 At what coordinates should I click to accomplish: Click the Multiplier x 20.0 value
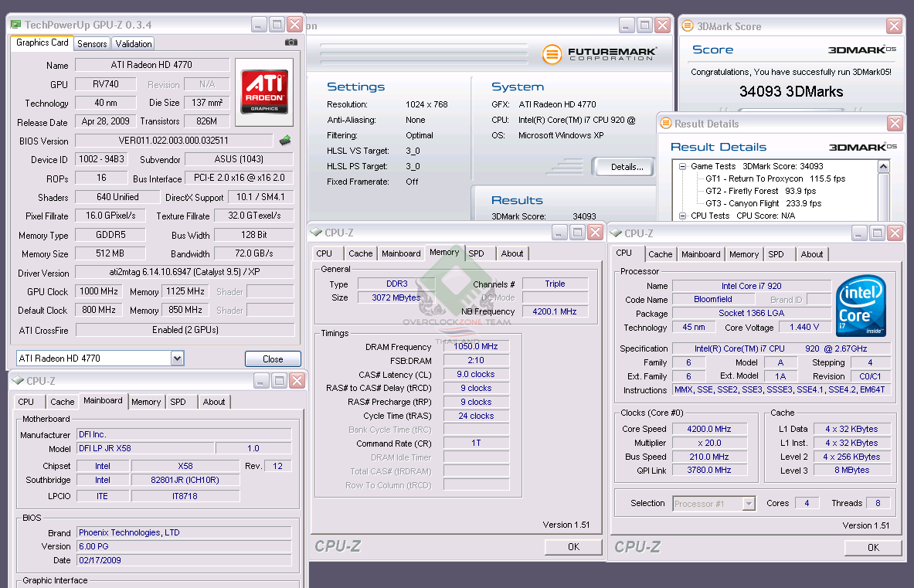pyautogui.click(x=708, y=443)
